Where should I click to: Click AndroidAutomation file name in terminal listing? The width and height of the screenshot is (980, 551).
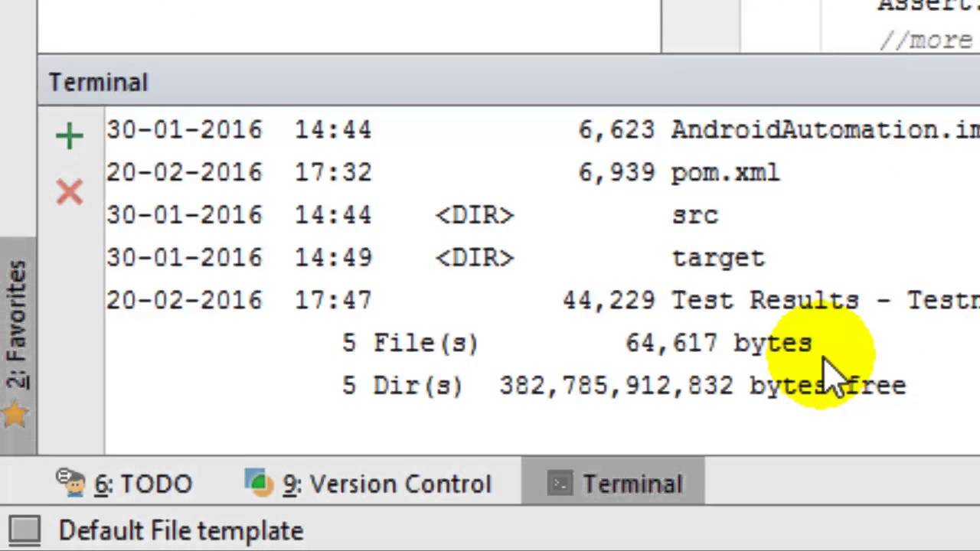[824, 130]
